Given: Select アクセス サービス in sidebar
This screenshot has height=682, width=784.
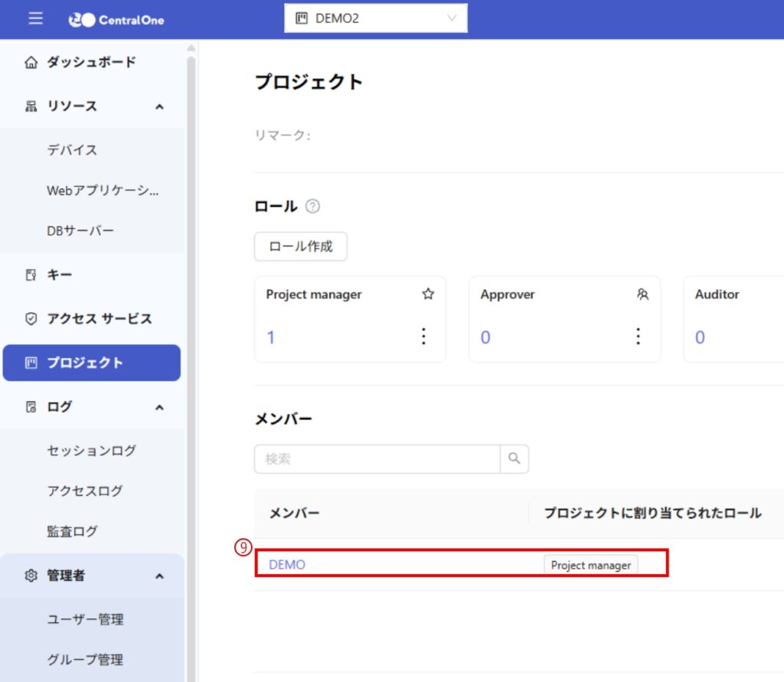Looking at the screenshot, I should click(100, 318).
